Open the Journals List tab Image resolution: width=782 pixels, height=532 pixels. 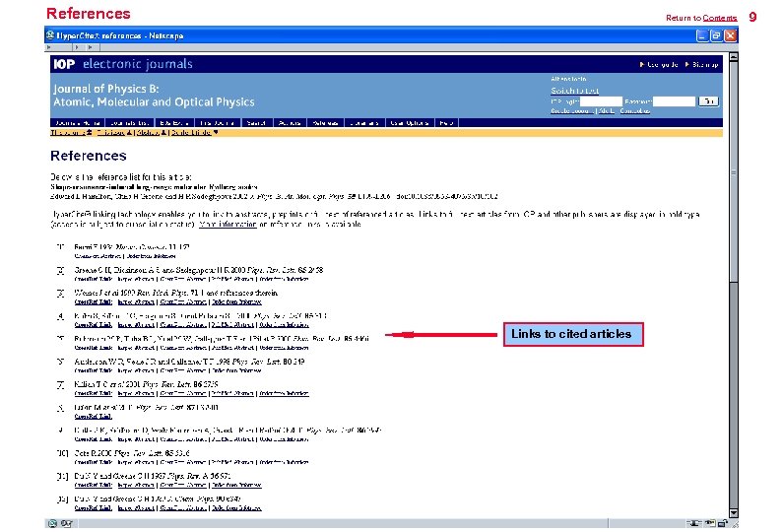(130, 123)
